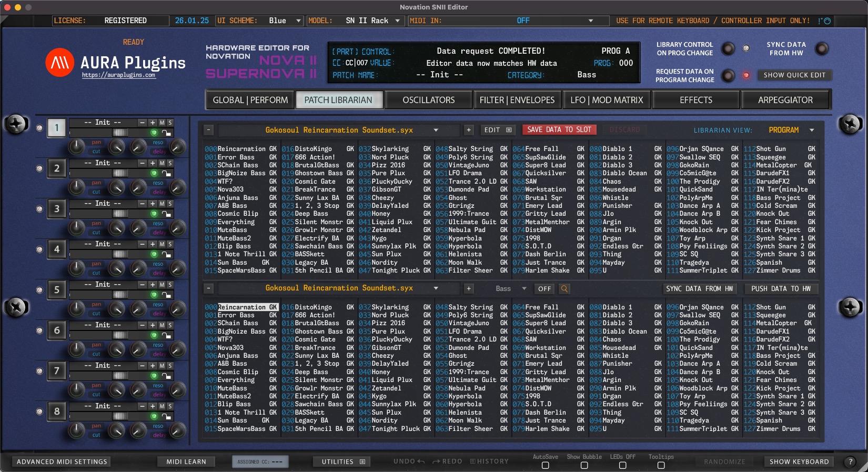Toggle Request Data on Program Change button
868x472 pixels.
click(x=728, y=76)
